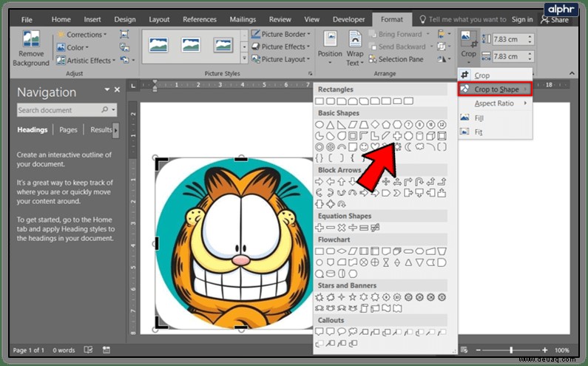This screenshot has width=588, height=366.
Task: Open the Picture Border dropdown
Action: tap(281, 34)
